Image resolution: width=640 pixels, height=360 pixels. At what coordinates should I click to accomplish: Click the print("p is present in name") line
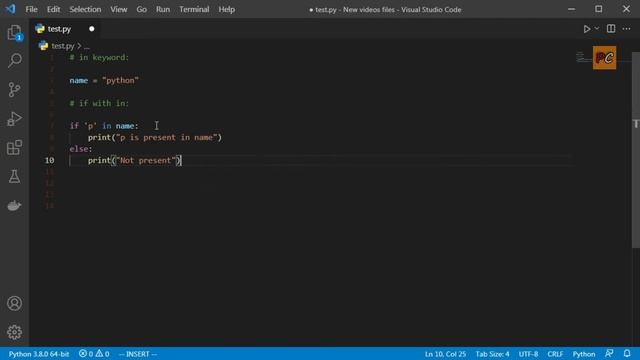(x=155, y=138)
